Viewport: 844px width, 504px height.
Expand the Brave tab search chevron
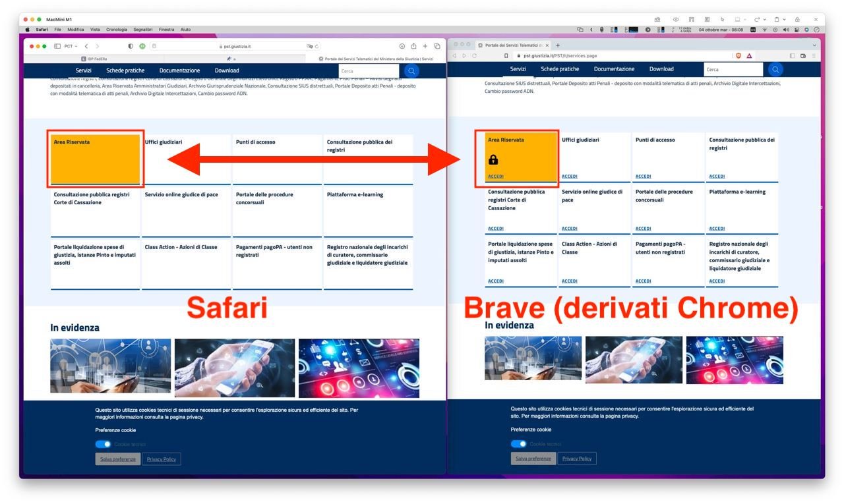[x=814, y=45]
